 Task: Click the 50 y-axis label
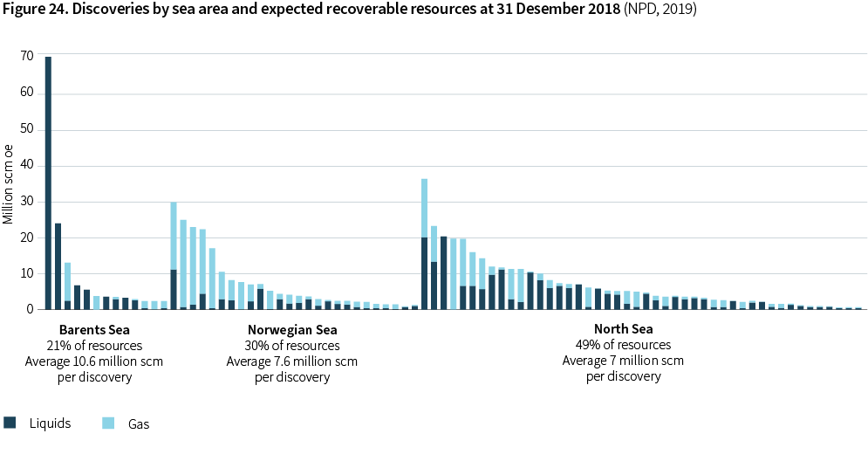26,128
